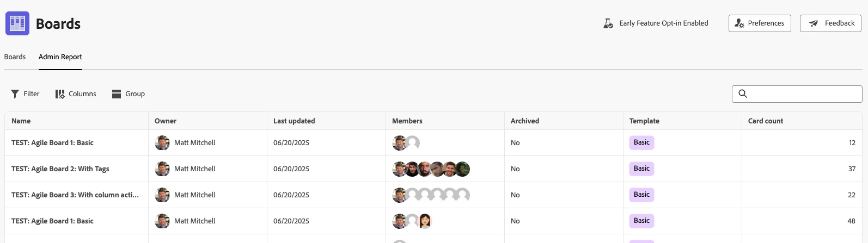Send feedback using the Feedback button
Screen dimensions: 868x243
point(830,23)
